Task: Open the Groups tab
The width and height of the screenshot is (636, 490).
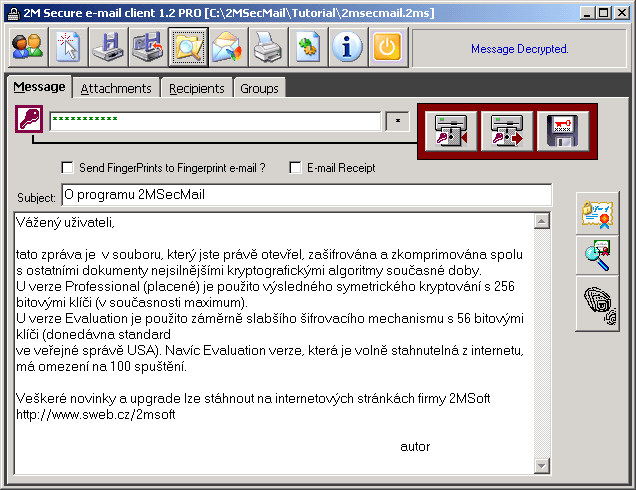Action: point(260,88)
